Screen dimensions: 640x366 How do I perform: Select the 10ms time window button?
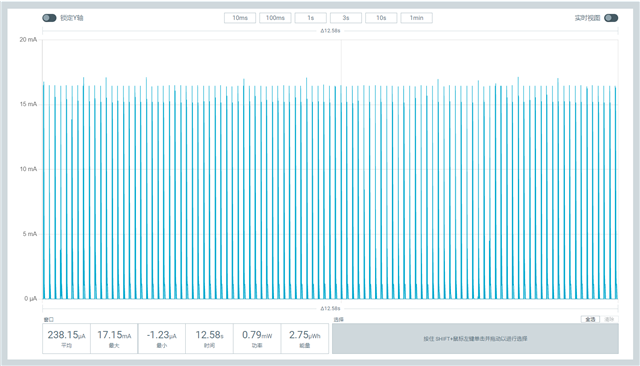(240, 18)
